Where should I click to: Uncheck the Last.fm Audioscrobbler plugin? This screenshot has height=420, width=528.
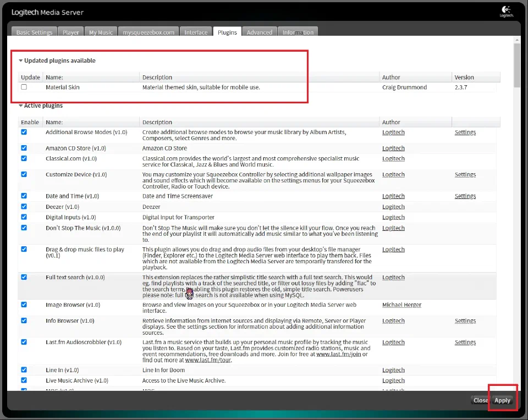pyautogui.click(x=24, y=342)
